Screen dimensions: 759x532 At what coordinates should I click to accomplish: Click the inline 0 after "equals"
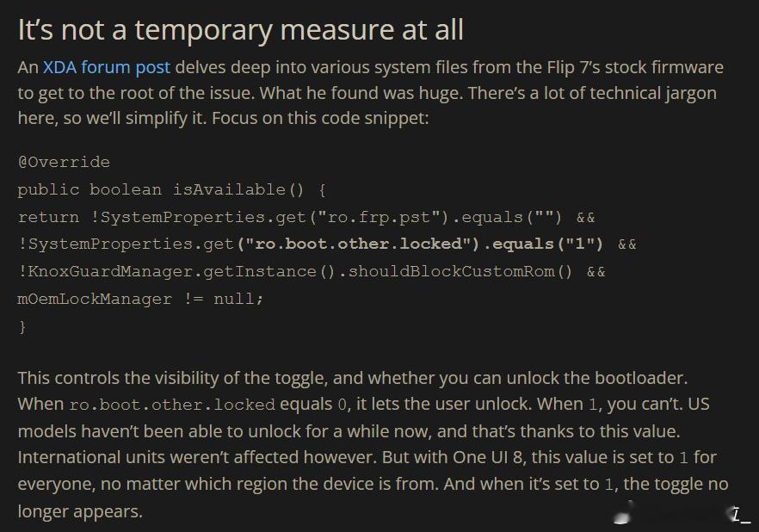[x=342, y=405]
